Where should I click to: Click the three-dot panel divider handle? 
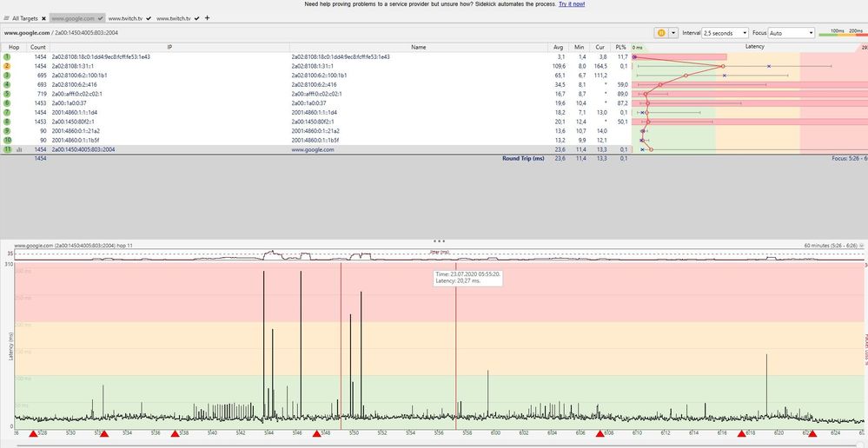point(439,240)
